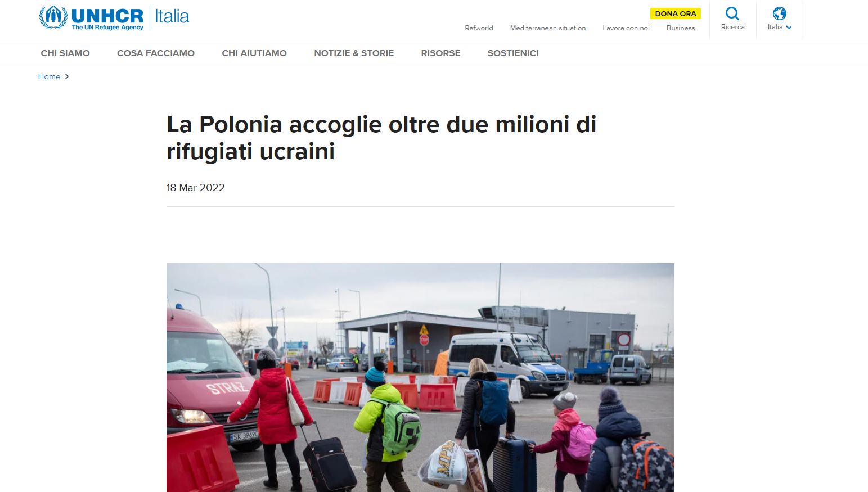Click the breadcrumb chevron after Home
The image size is (868, 492).
point(67,76)
